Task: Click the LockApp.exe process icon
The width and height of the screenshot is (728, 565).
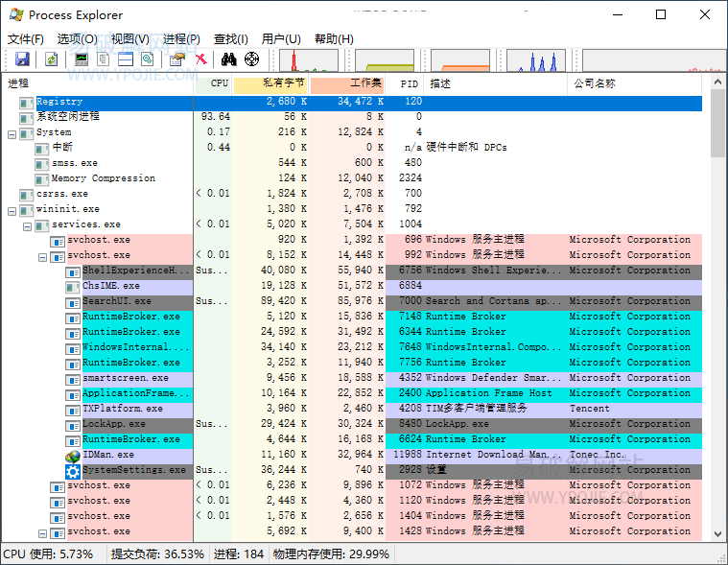Action: coord(73,425)
